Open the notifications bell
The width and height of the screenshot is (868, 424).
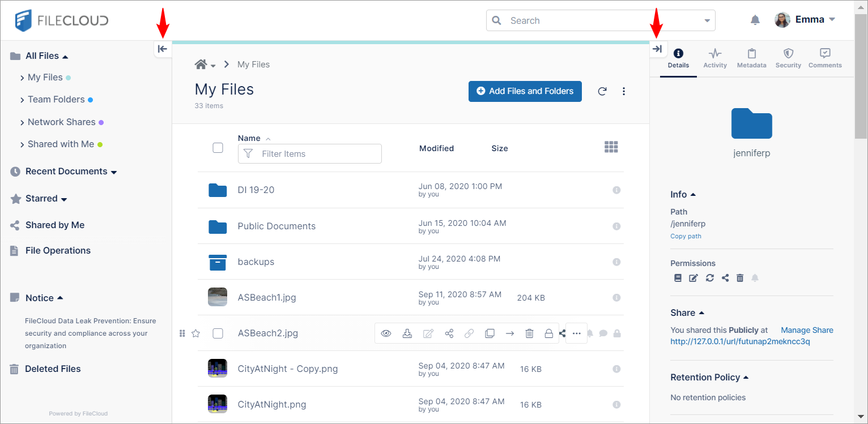(755, 20)
